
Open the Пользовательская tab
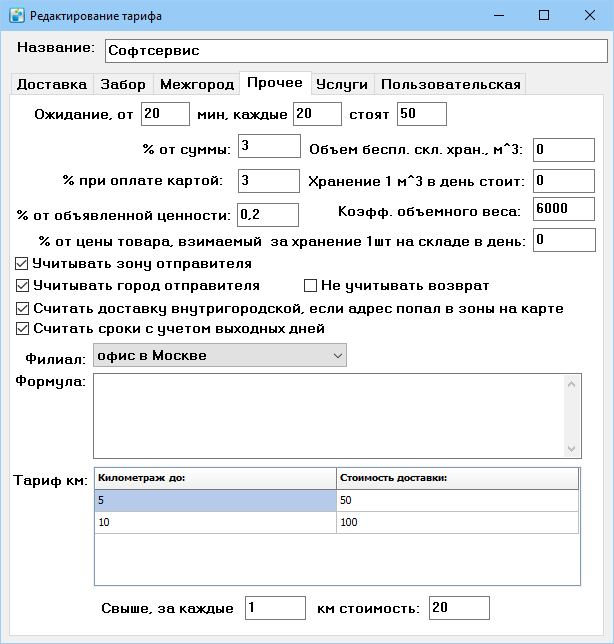click(451, 85)
